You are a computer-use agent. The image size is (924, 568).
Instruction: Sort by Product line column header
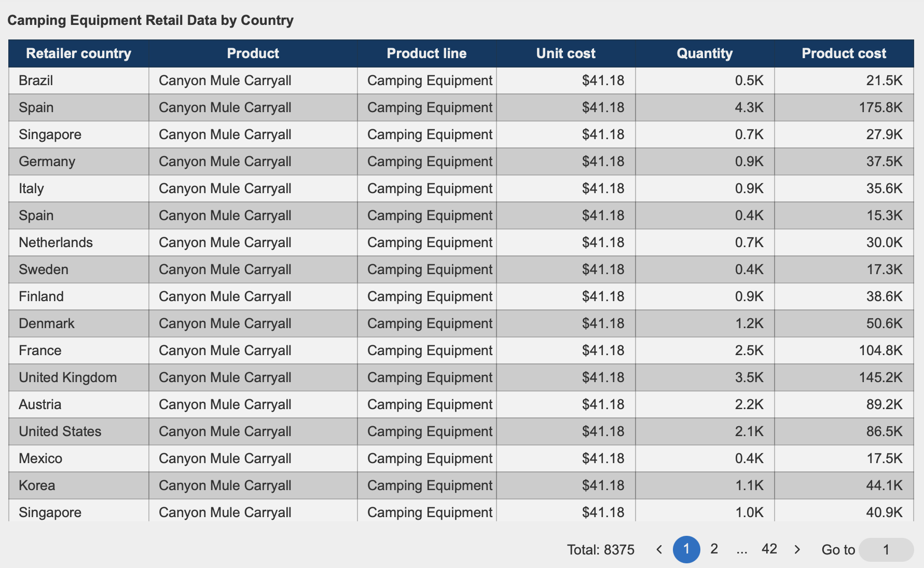(x=426, y=53)
